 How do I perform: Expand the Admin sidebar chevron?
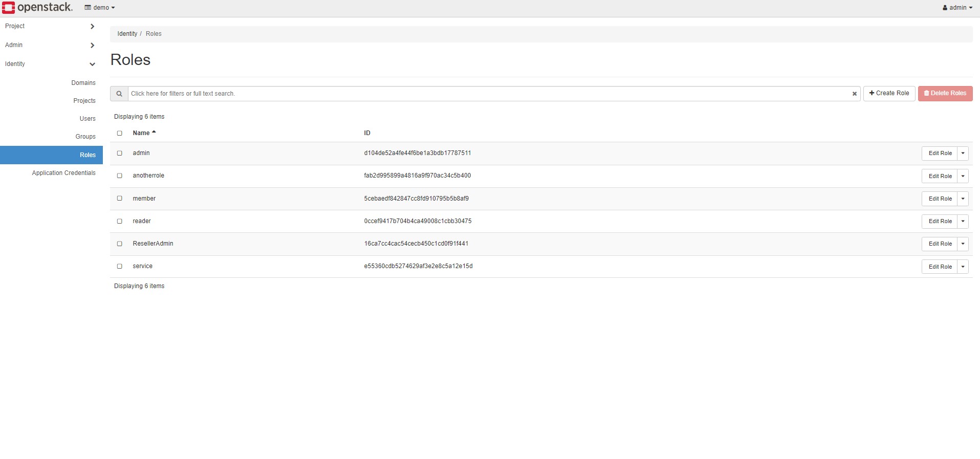[x=92, y=46]
